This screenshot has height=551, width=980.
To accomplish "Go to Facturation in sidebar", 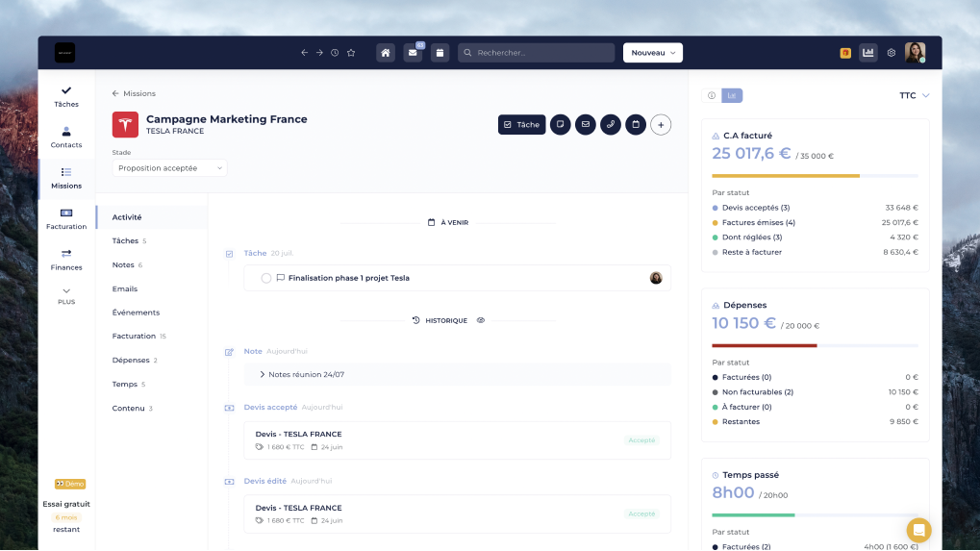I will point(66,219).
